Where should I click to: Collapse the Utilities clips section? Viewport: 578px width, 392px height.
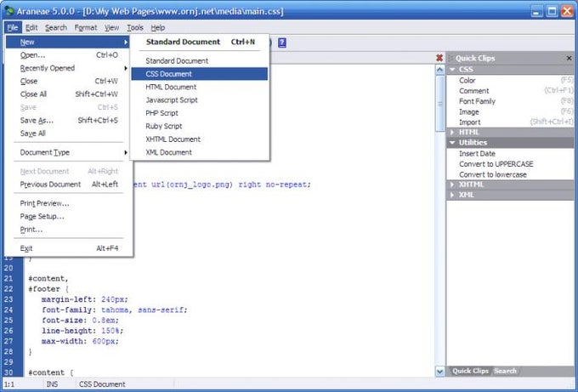452,142
